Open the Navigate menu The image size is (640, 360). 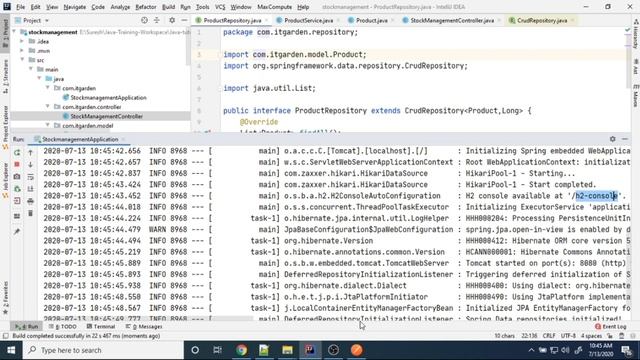click(75, 7)
